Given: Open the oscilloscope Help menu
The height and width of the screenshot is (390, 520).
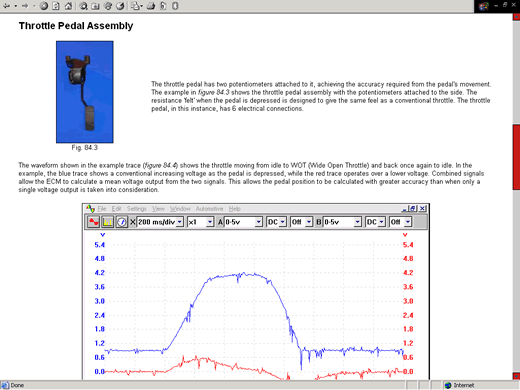Looking at the screenshot, I should (x=235, y=209).
